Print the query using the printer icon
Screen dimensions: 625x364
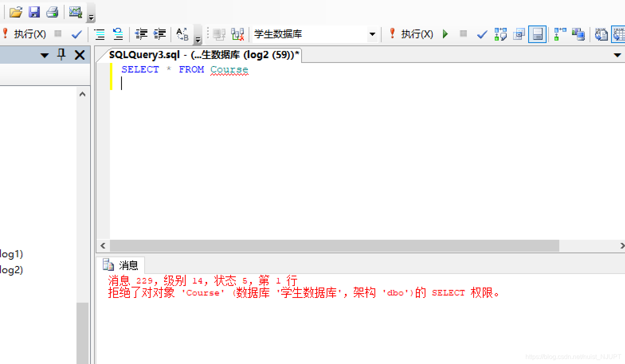pyautogui.click(x=52, y=12)
